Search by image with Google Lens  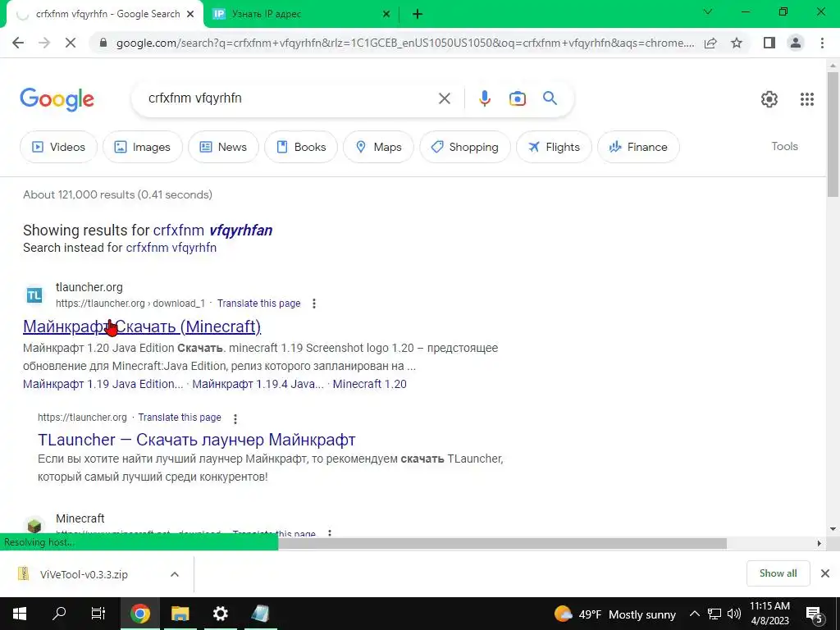pos(517,98)
